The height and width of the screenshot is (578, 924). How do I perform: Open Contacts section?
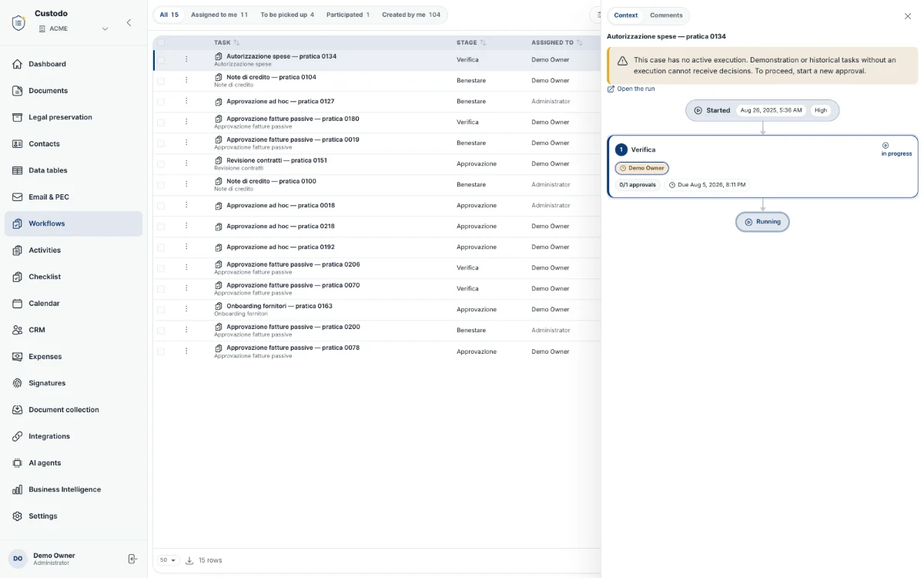73,144
